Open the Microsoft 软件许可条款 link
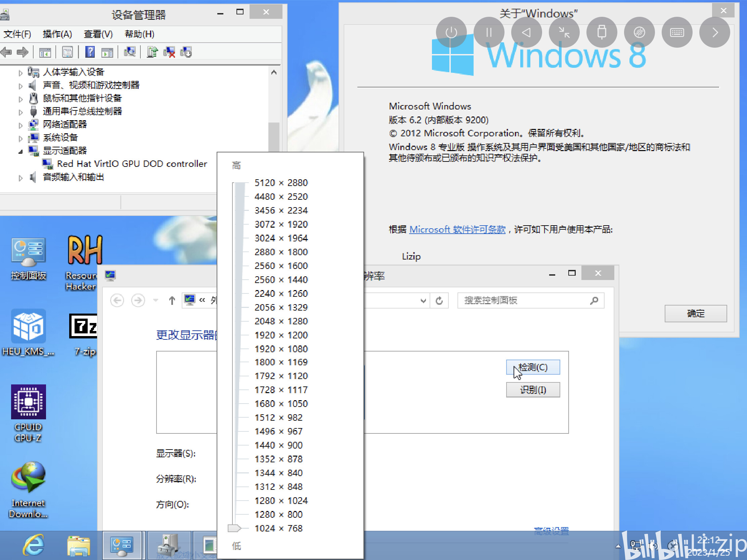747x560 pixels. point(457,230)
